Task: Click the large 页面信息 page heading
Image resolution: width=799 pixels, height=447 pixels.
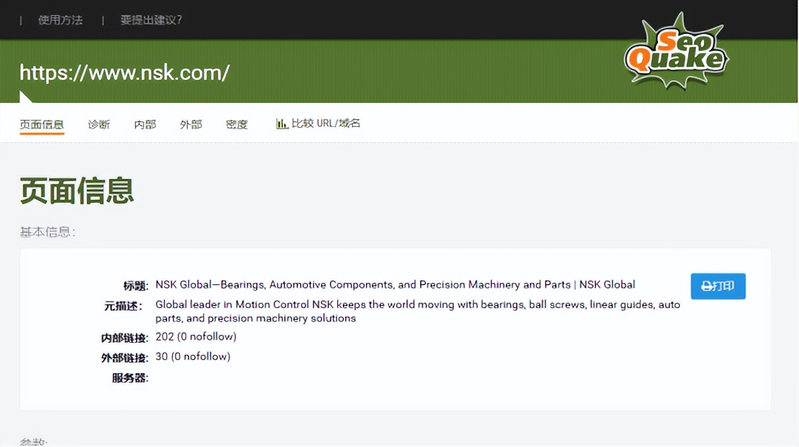Action: (77, 190)
